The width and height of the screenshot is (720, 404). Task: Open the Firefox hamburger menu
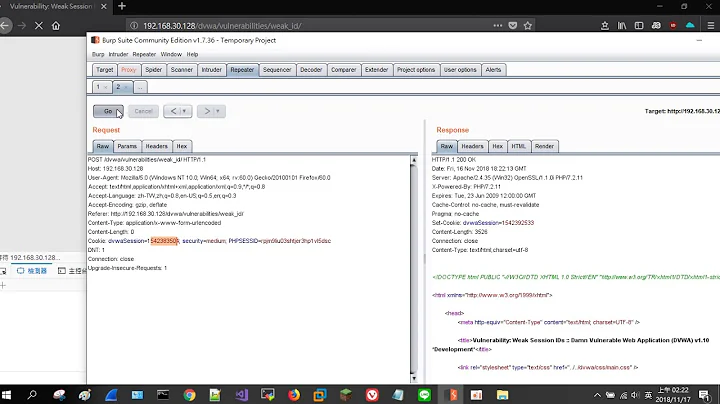point(711,26)
